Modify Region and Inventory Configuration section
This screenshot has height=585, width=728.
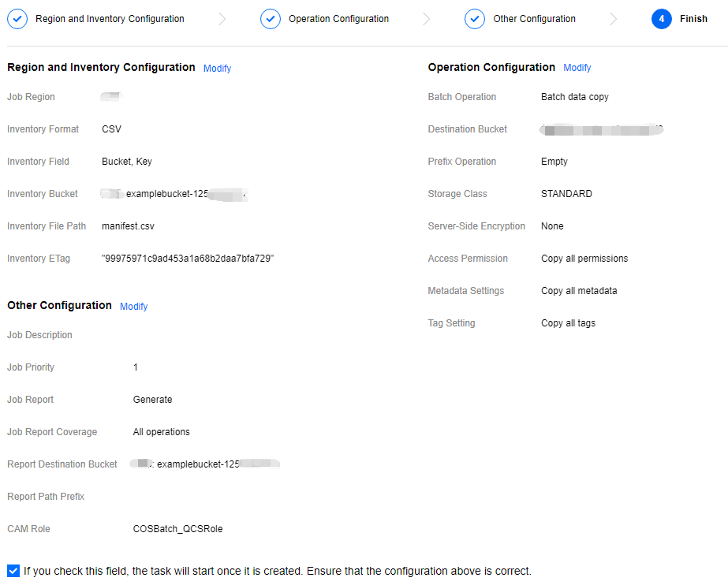click(x=217, y=69)
